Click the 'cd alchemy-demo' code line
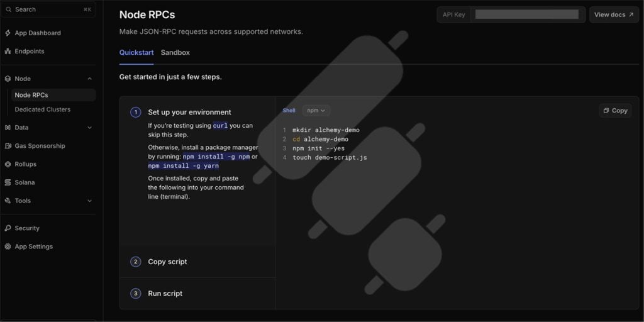Image resolution: width=644 pixels, height=322 pixels. (x=320, y=139)
